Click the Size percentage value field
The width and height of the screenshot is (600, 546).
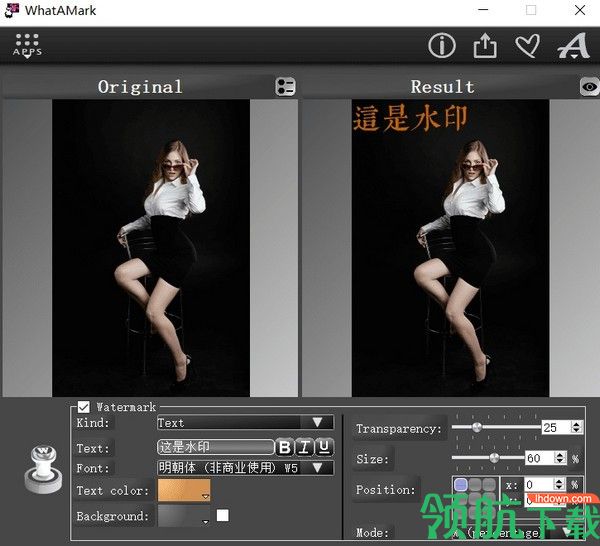click(540, 458)
